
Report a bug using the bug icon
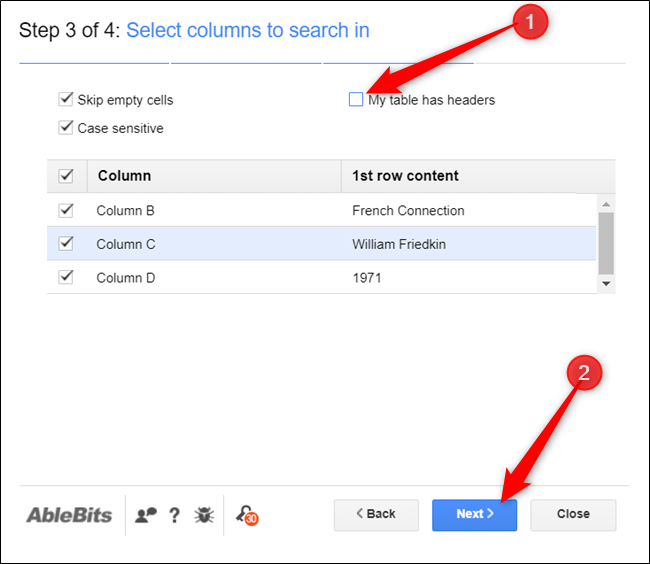point(202,515)
